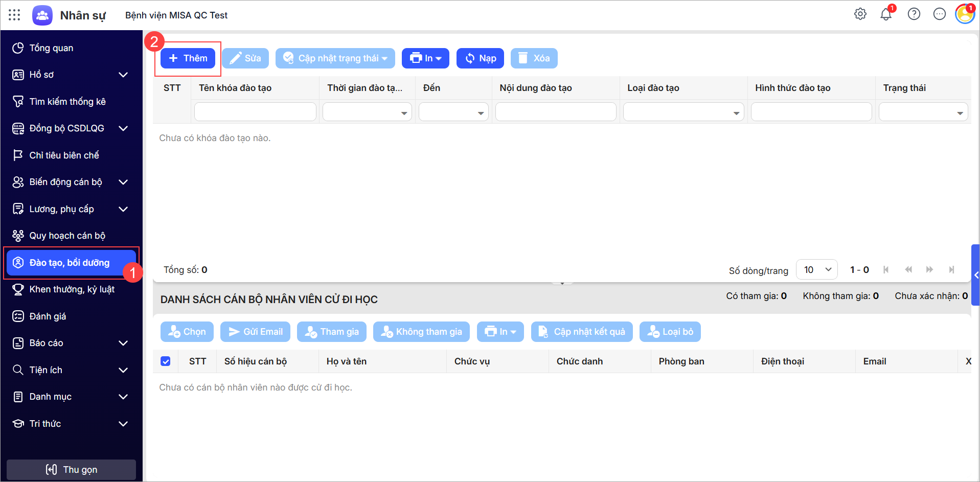The image size is (980, 482).
Task: Filter by Nội dung đào tạo input field
Action: (556, 112)
